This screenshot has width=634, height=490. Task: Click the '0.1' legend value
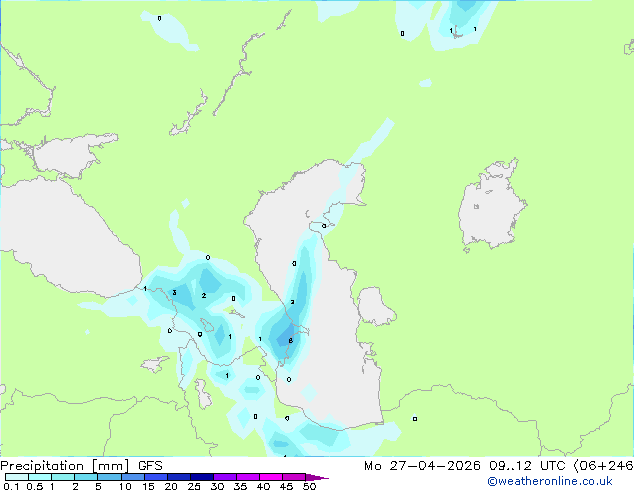pyautogui.click(x=11, y=486)
